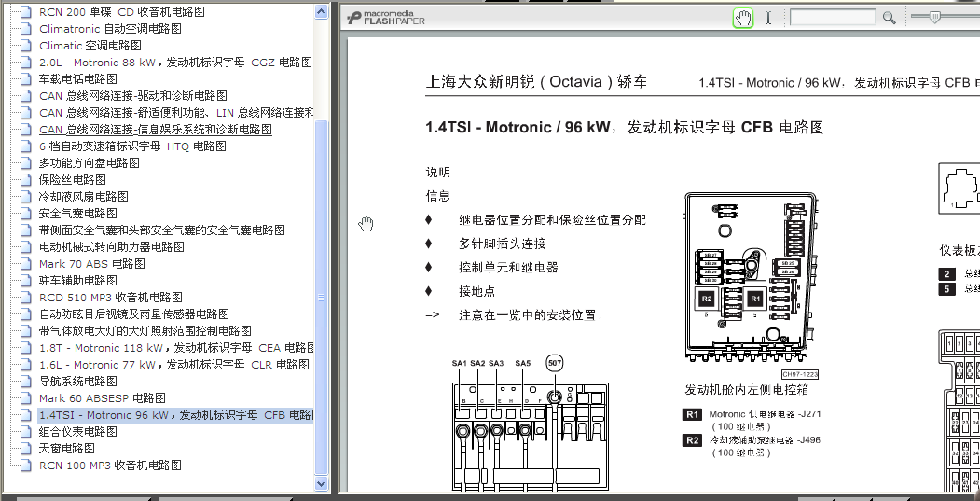Open underlined CAN 信息娱乐系统和诊断电路图 link
The width and height of the screenshot is (980, 501).
pos(156,130)
